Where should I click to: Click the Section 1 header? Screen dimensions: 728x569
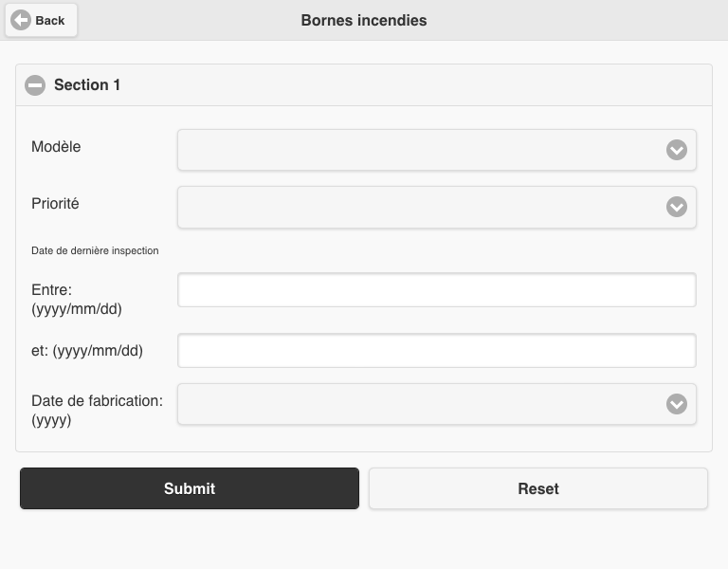click(364, 85)
